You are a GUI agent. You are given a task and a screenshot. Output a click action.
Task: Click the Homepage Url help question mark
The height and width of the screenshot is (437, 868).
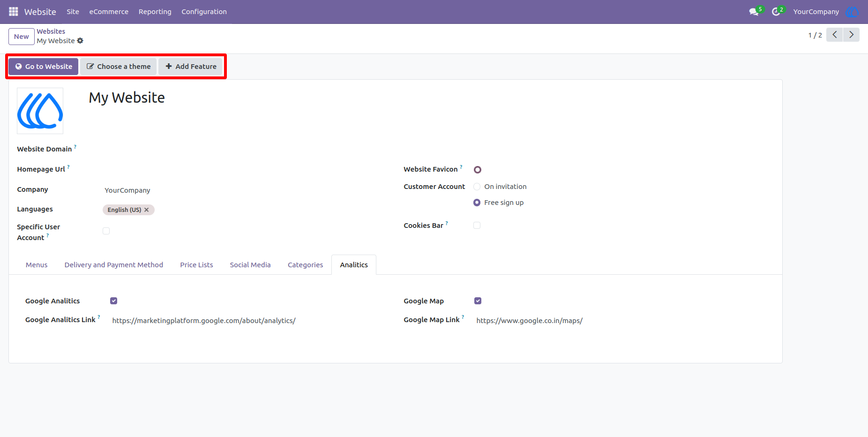[x=68, y=167]
